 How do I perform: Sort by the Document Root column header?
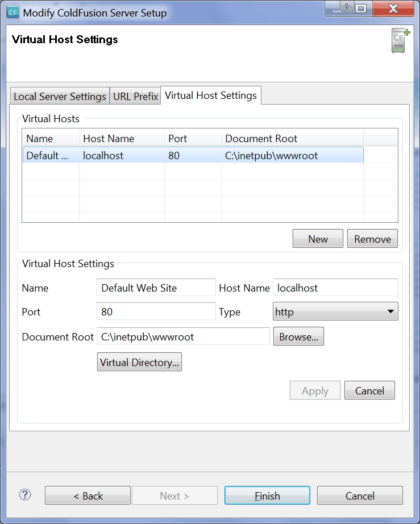point(293,138)
